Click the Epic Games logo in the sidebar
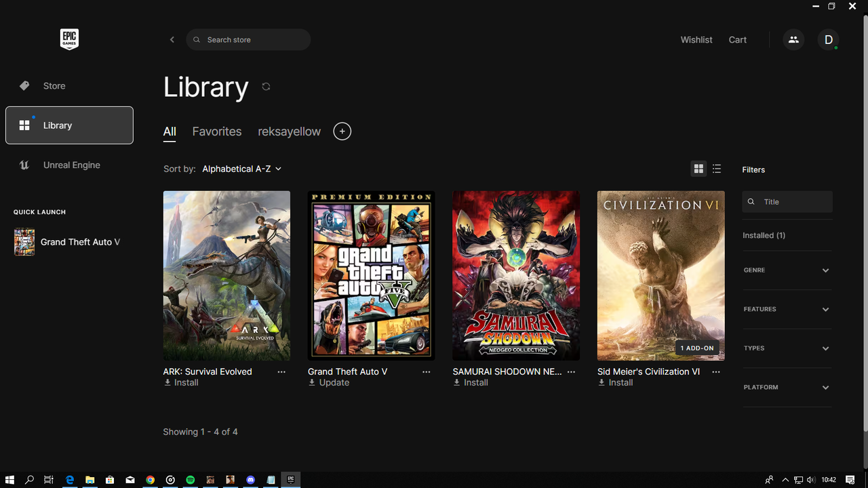This screenshot has width=868, height=488. pyautogui.click(x=69, y=39)
